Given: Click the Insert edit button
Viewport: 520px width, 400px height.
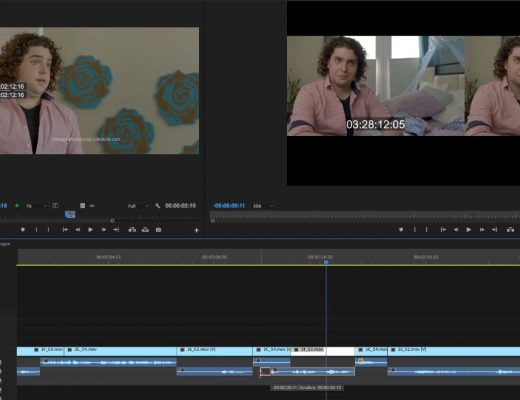Looking at the screenshot, I should pyautogui.click(x=132, y=230).
